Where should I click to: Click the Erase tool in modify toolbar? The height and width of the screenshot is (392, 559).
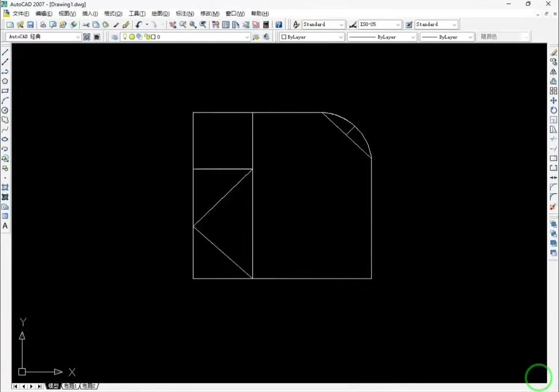554,52
